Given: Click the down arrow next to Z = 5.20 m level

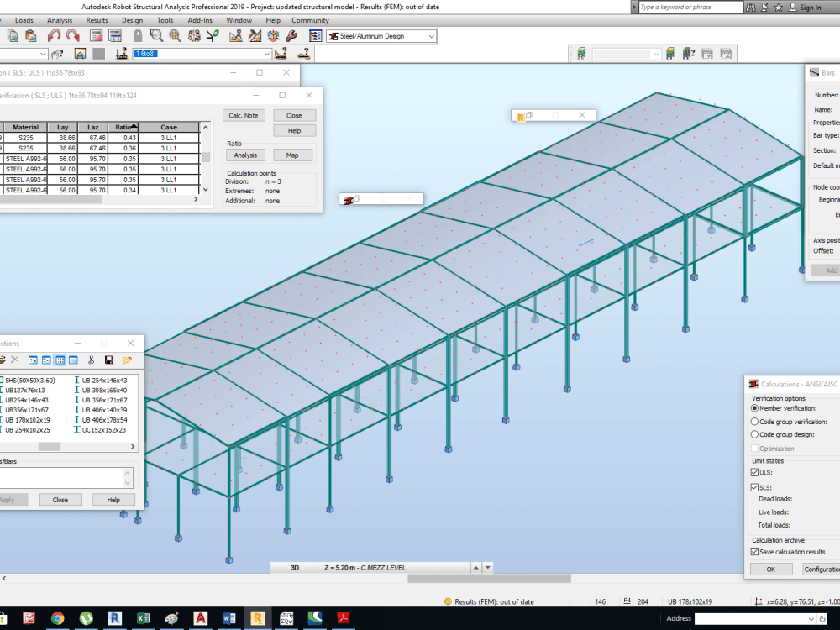Looking at the screenshot, I should [487, 567].
